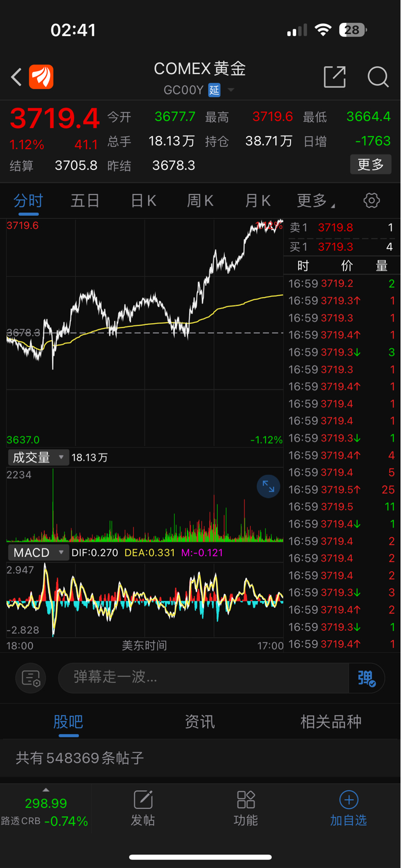Image resolution: width=401 pixels, height=868 pixels.
Task: Tap the 发帖 post icon
Action: [x=143, y=809]
